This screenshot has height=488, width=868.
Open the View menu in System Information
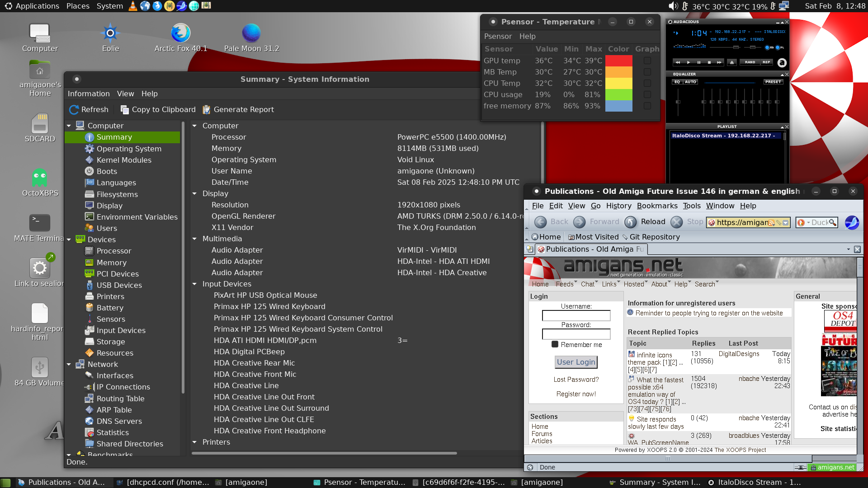click(x=125, y=94)
